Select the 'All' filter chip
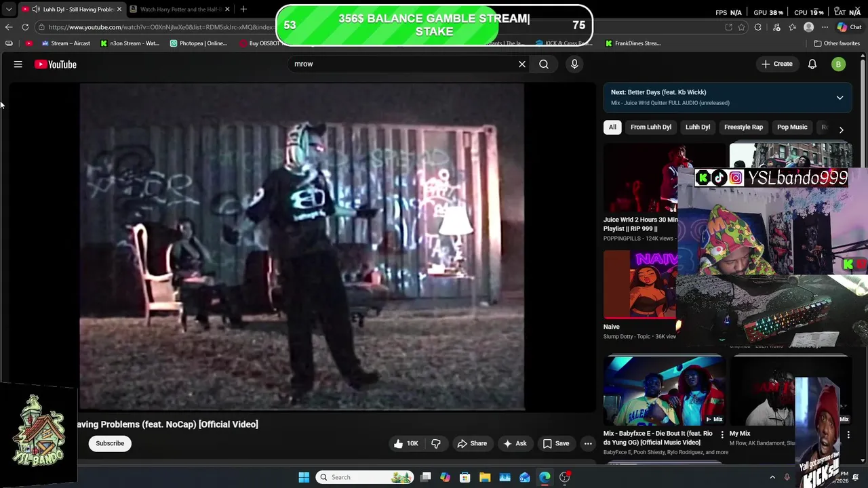 (612, 127)
